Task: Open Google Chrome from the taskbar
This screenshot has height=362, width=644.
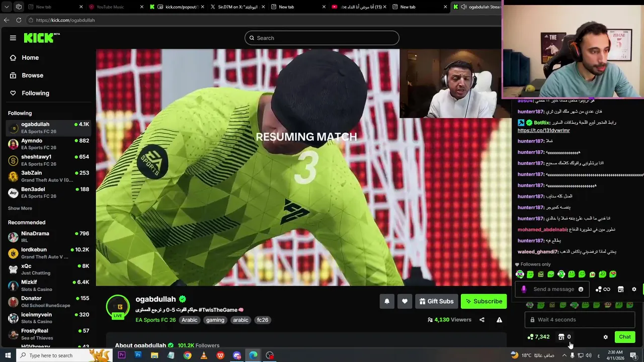Action: coord(187,355)
